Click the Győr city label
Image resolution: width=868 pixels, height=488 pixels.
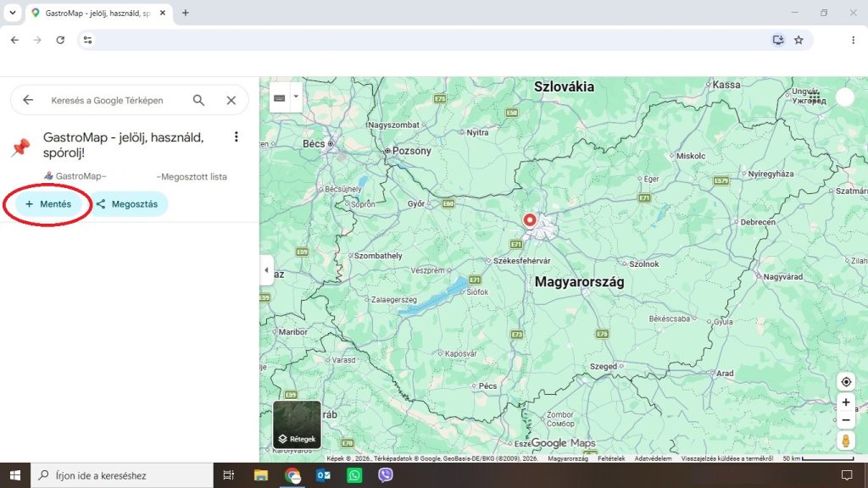click(x=415, y=203)
